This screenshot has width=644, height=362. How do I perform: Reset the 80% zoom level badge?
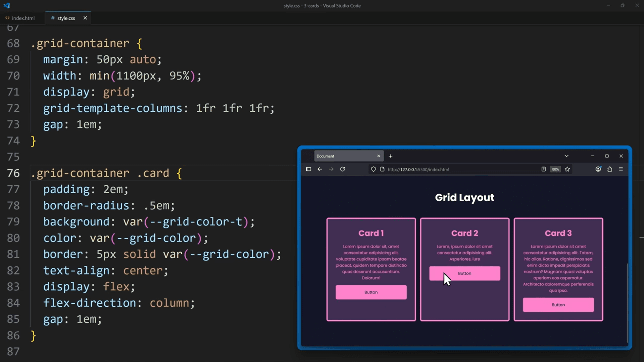555,169
